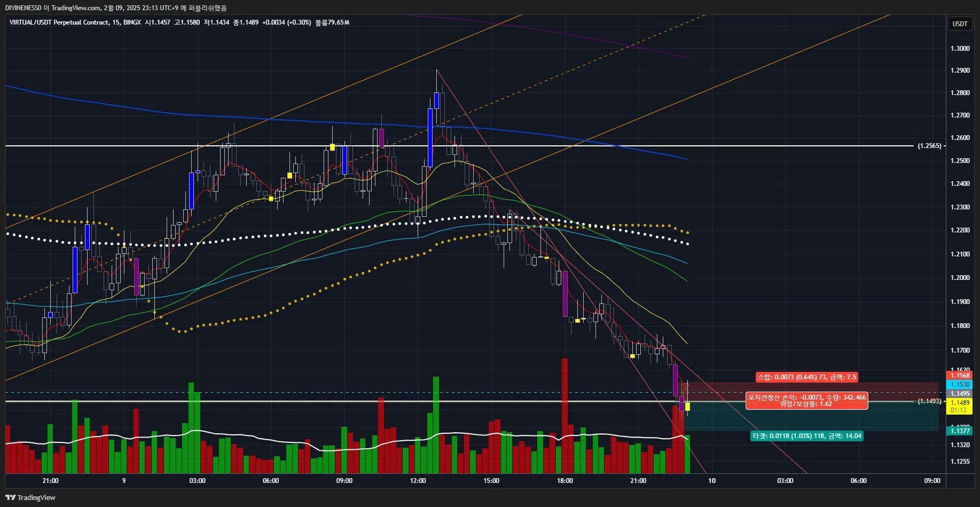Click the 1.2000 price axis label
This screenshot has height=507, width=980.
click(x=960, y=278)
